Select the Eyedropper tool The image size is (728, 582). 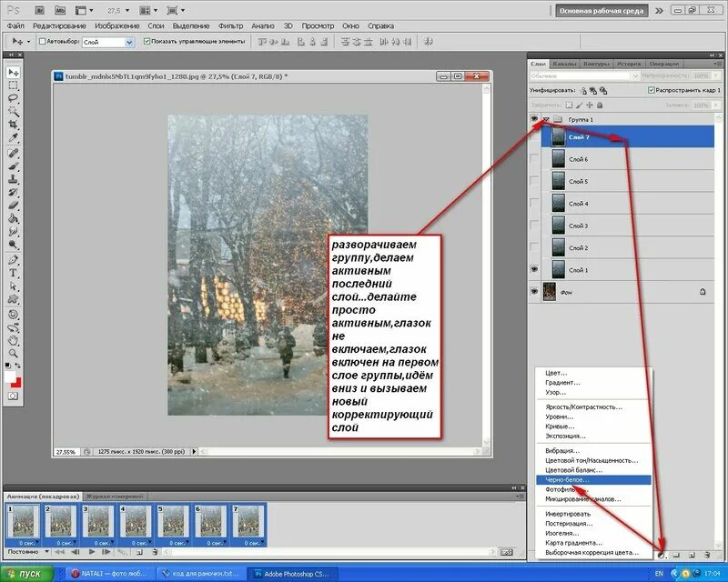click(13, 138)
